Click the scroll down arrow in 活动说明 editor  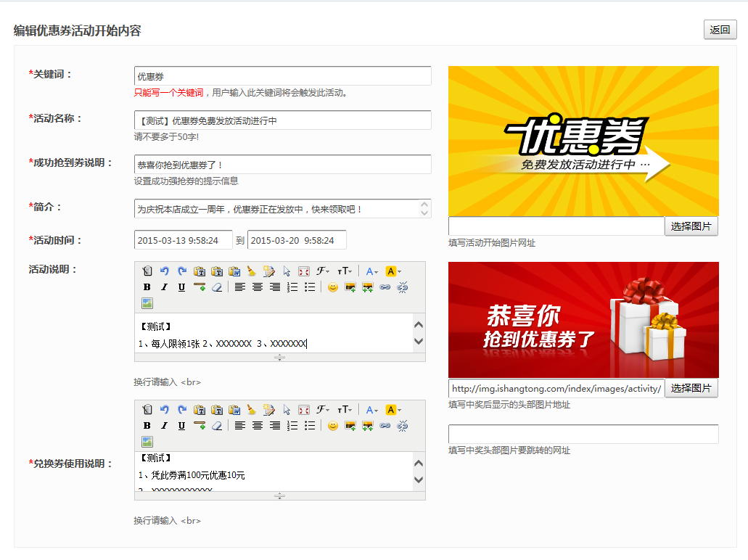point(419,341)
